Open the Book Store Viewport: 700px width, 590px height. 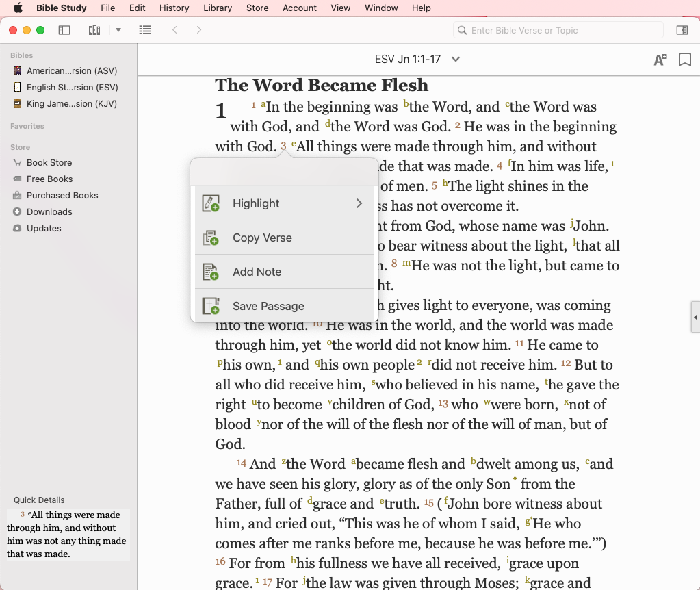49,162
